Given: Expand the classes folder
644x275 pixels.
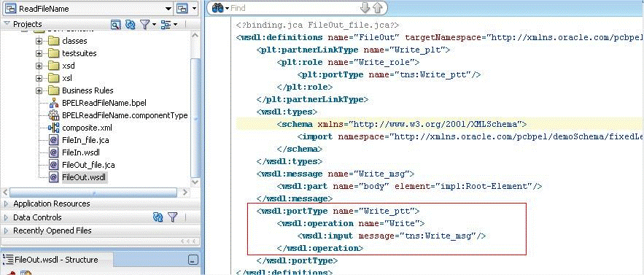Looking at the screenshot, I should point(39,41).
